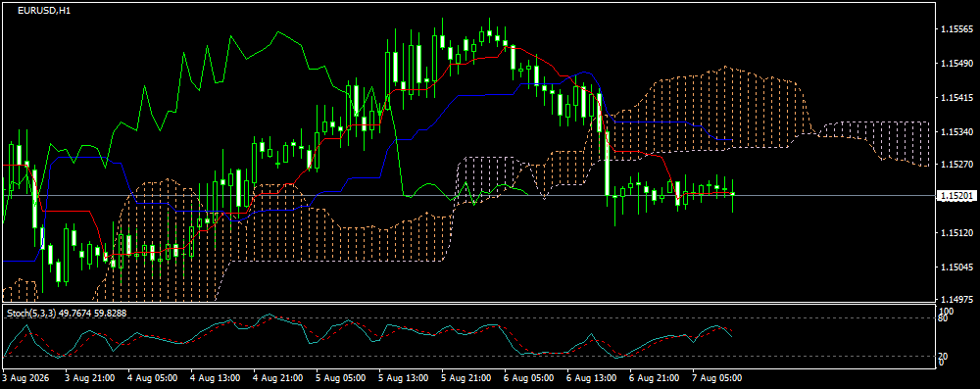Select the current price marker 1.15201
This screenshot has width=980, height=389.
pyautogui.click(x=957, y=196)
